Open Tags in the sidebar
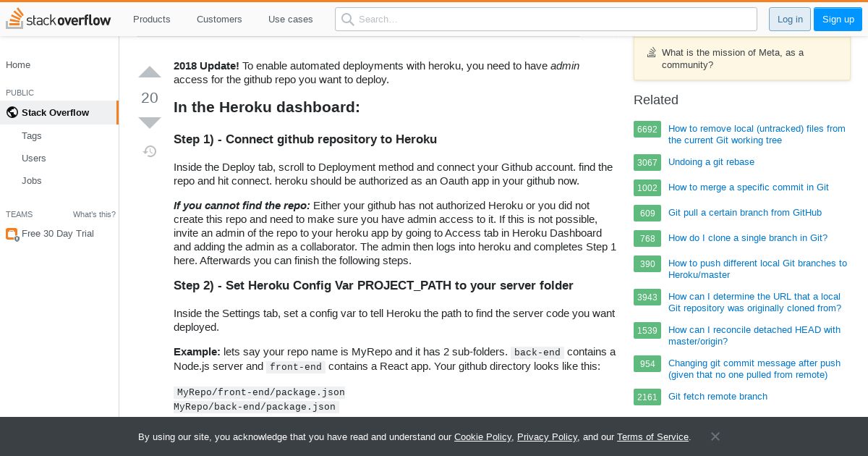Viewport: 868px width, 456px height. 32,135
